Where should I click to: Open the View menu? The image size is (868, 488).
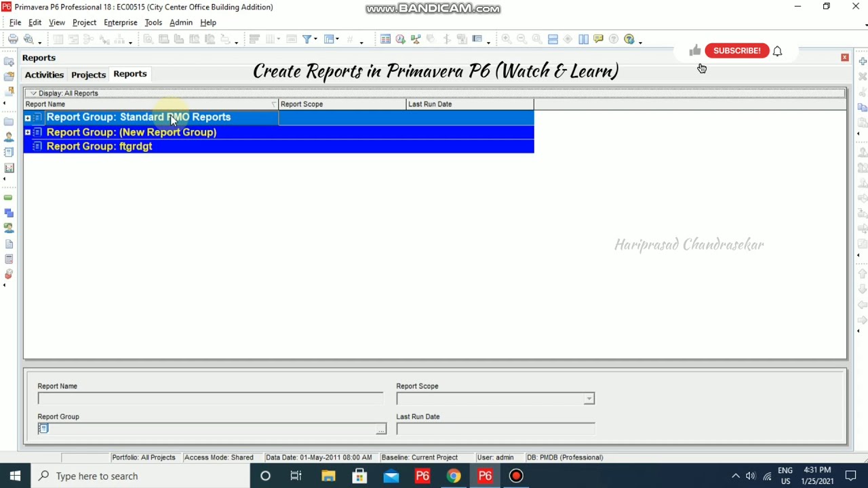57,22
